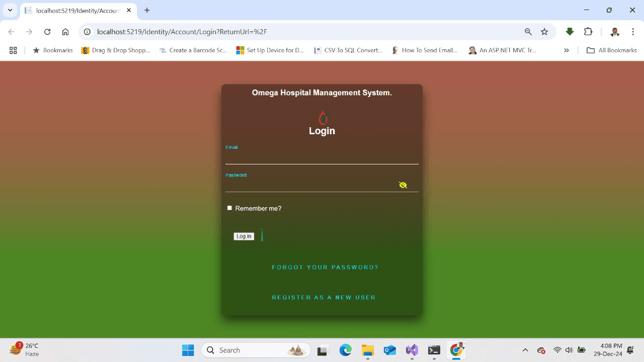Open the All Bookmarks folder
Screen dimensions: 644x362
[611, 50]
